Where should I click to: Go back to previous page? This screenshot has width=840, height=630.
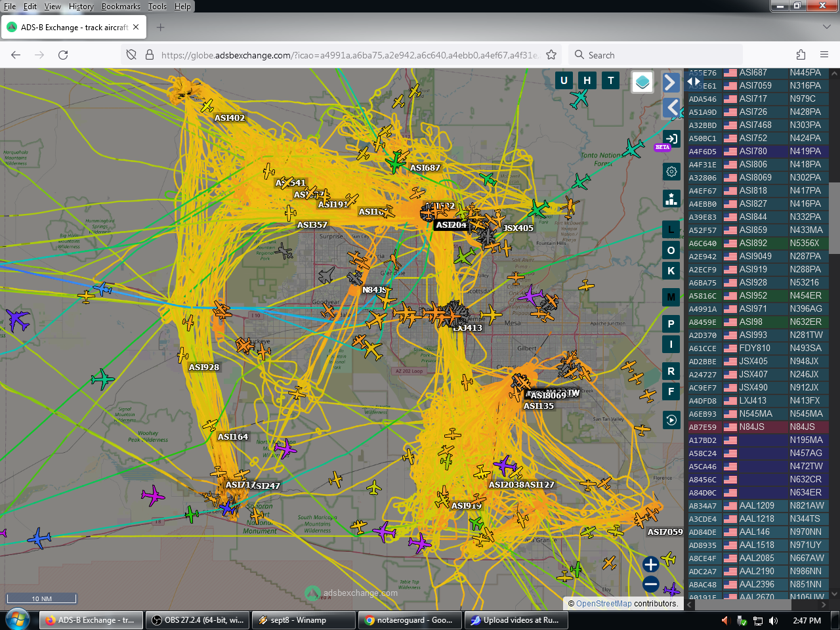pyautogui.click(x=16, y=55)
